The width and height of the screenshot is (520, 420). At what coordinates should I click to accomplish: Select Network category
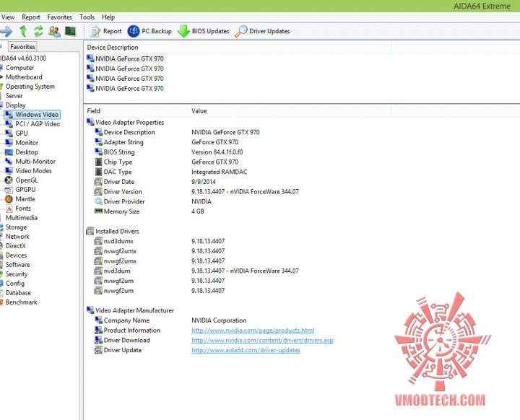tap(17, 237)
